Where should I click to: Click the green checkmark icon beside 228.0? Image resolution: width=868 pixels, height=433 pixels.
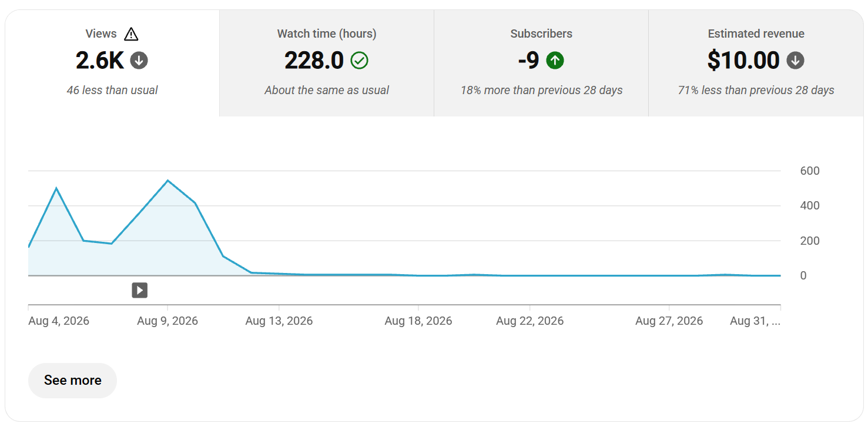[359, 60]
